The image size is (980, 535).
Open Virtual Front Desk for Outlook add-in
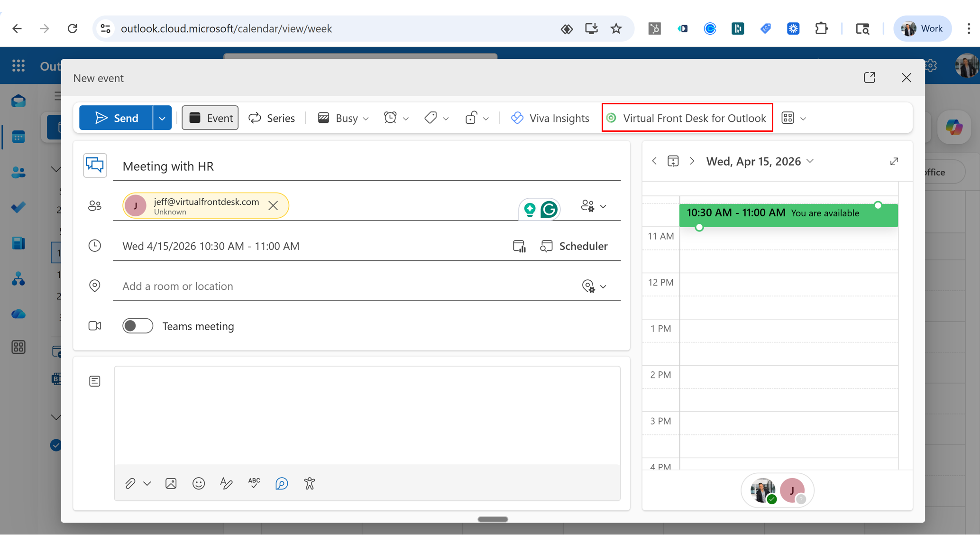click(687, 118)
